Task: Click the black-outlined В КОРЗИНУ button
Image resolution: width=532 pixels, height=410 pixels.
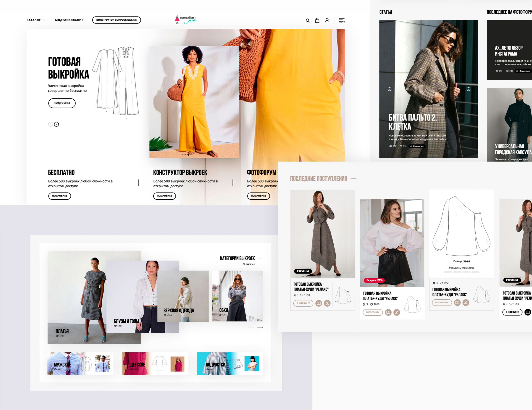Action: click(x=512, y=312)
